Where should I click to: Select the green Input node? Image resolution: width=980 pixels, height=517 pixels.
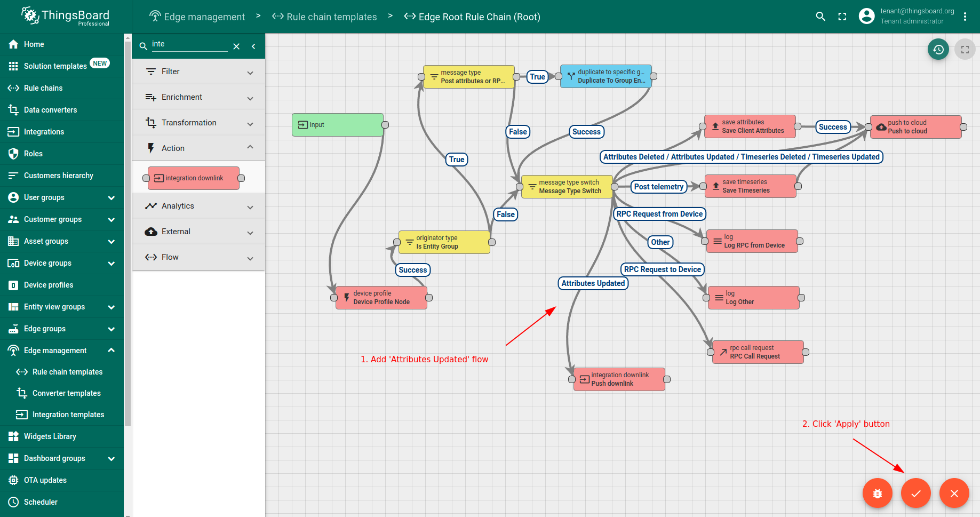coord(338,125)
